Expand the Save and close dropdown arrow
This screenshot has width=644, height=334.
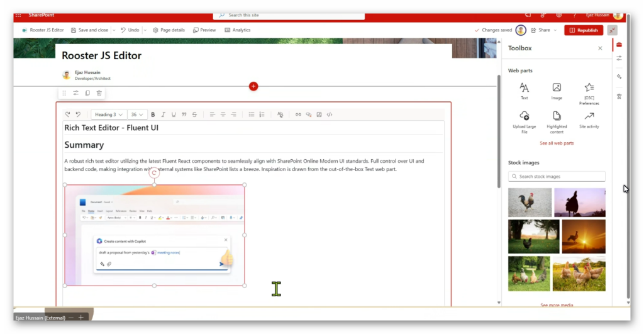(x=114, y=30)
